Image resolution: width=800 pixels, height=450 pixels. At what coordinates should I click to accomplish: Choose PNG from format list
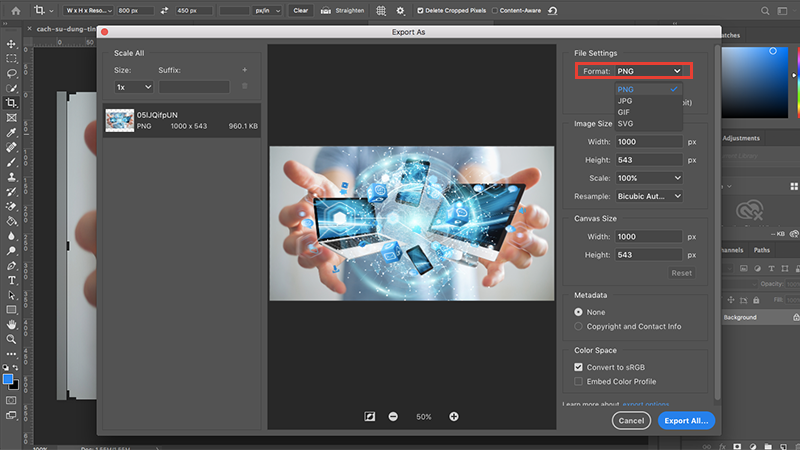click(x=648, y=89)
